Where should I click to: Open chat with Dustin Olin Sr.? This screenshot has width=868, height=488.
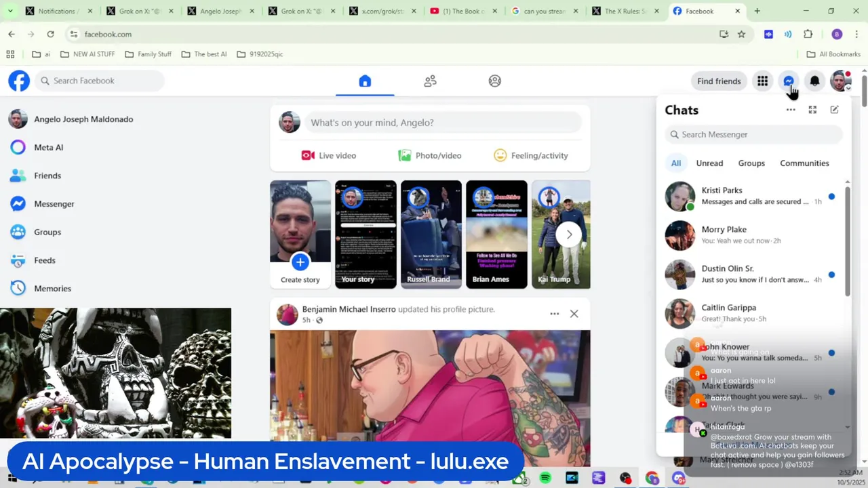(751, 274)
